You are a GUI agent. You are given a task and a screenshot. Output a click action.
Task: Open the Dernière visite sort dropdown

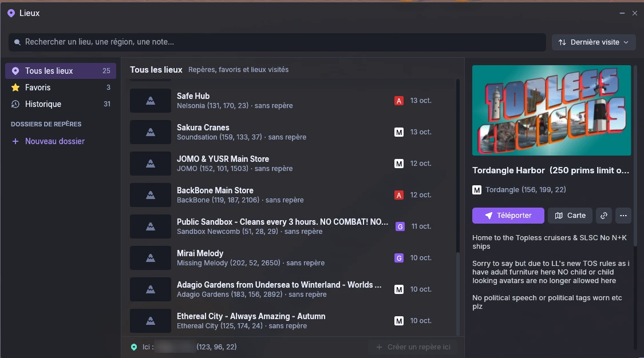(594, 42)
